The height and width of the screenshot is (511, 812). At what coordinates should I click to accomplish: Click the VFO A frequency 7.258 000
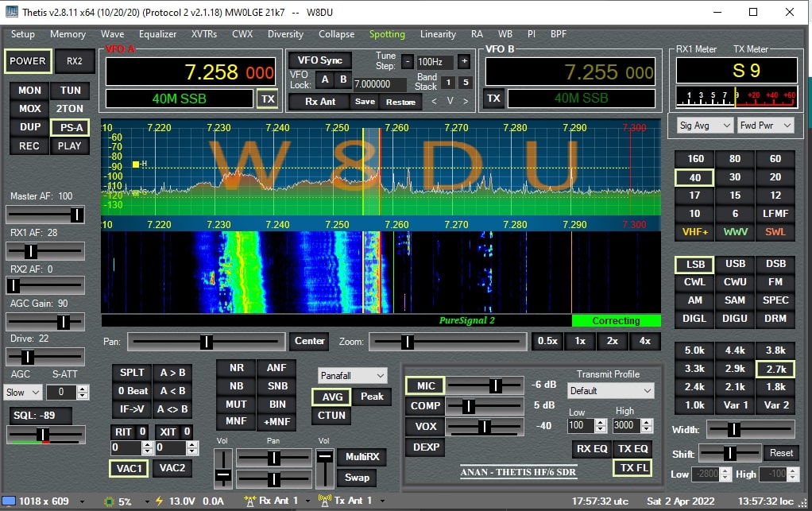coord(191,72)
